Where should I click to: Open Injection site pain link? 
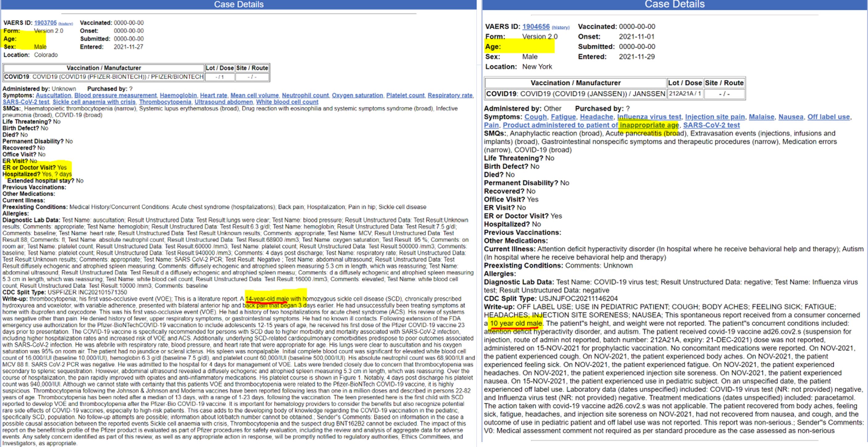click(715, 117)
